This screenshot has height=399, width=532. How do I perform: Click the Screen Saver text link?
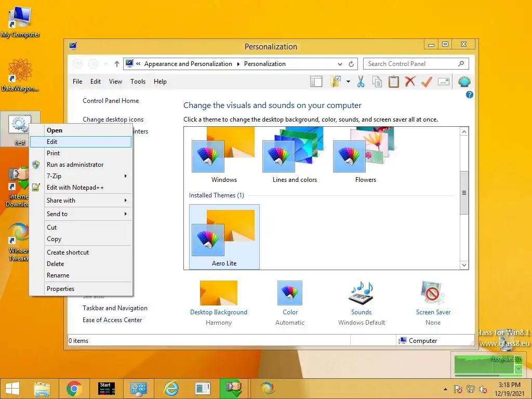433,312
